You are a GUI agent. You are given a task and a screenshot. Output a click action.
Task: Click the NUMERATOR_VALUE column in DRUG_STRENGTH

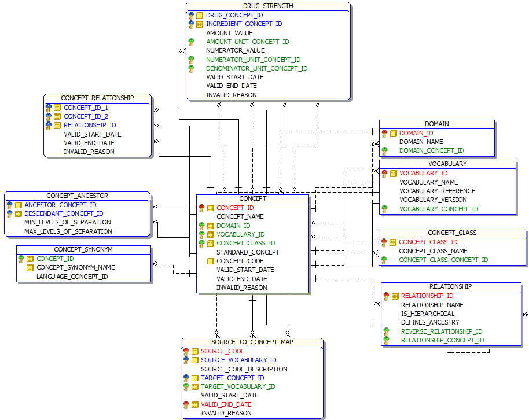click(x=235, y=50)
